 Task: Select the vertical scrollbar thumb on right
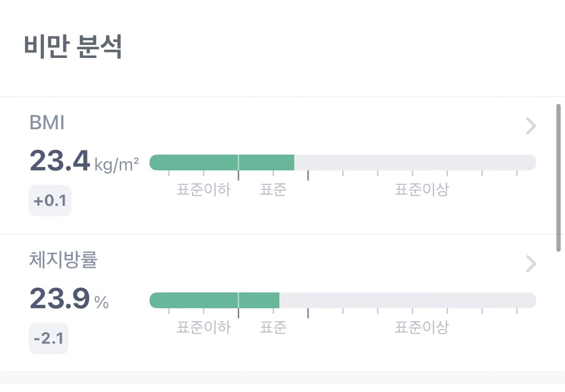click(558, 178)
